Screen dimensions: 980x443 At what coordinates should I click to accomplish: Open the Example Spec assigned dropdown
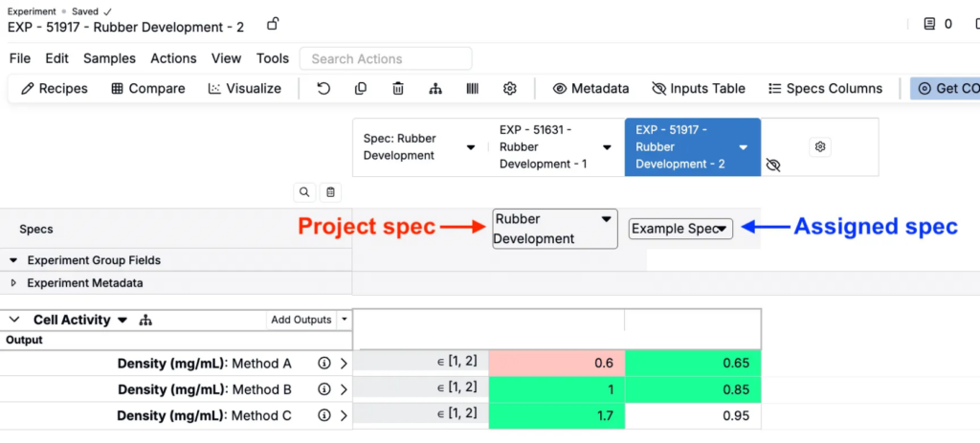(x=680, y=229)
